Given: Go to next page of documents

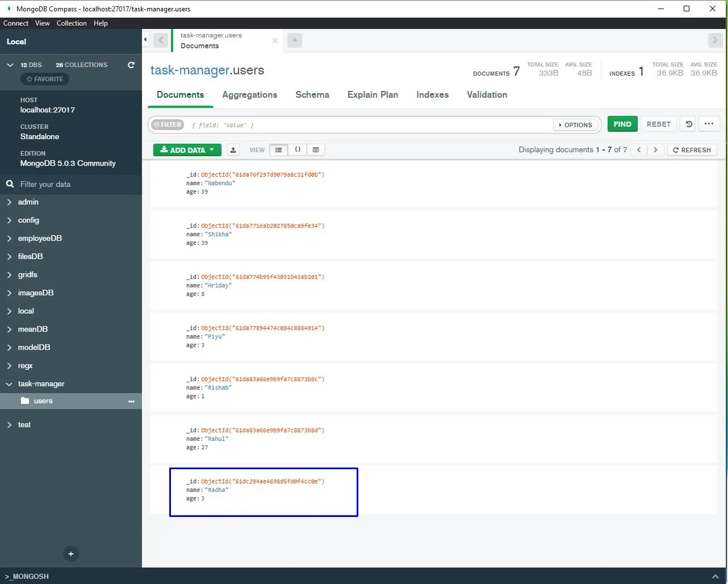Looking at the screenshot, I should point(655,150).
